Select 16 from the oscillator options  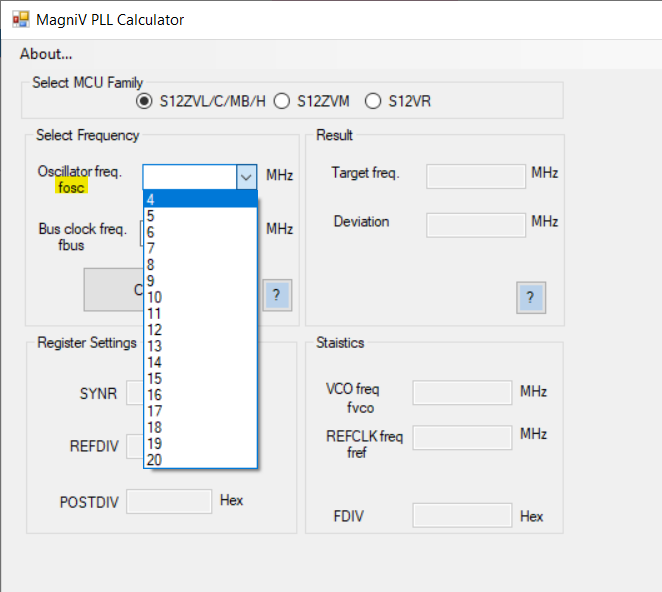pos(201,395)
